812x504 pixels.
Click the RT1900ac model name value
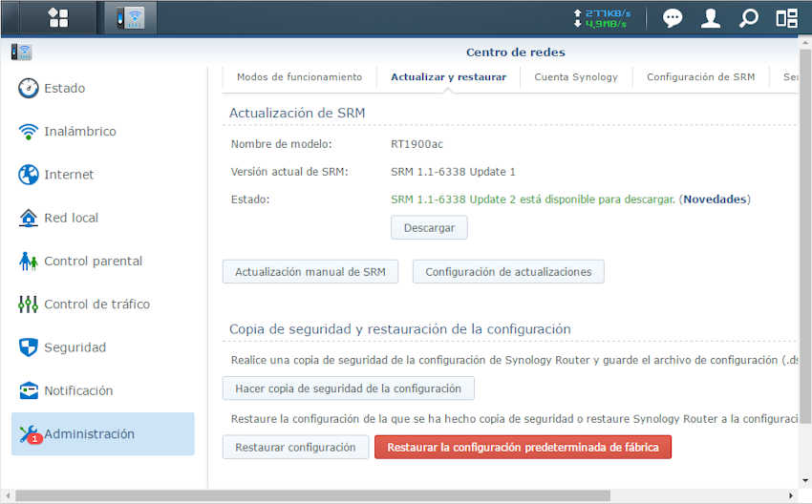click(x=417, y=144)
